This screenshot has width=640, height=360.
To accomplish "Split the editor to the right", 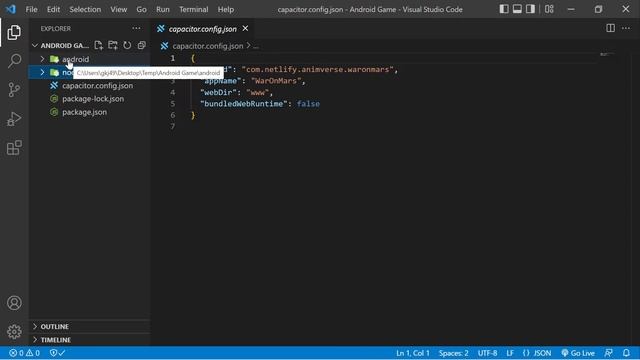I will coord(610,28).
